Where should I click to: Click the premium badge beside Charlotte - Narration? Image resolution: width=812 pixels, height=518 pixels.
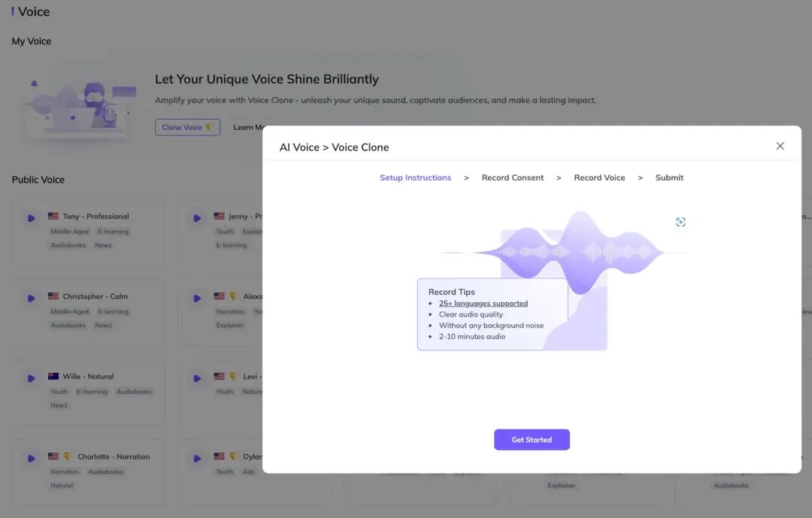(67, 456)
